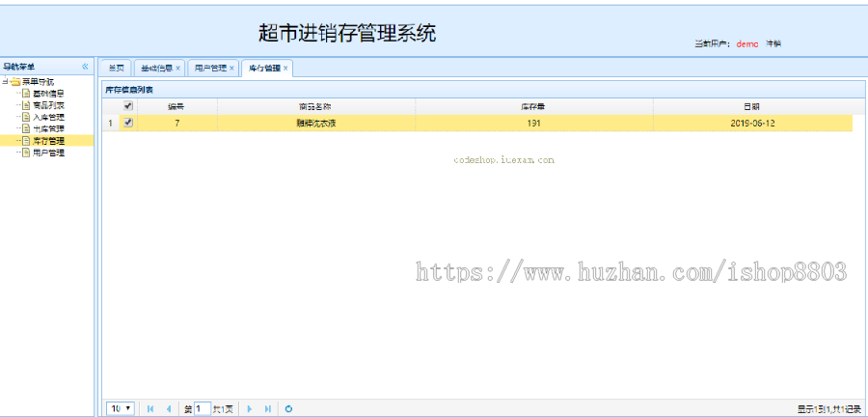Close the 基础信息 tab
This screenshot has height=417, width=868.
177,69
